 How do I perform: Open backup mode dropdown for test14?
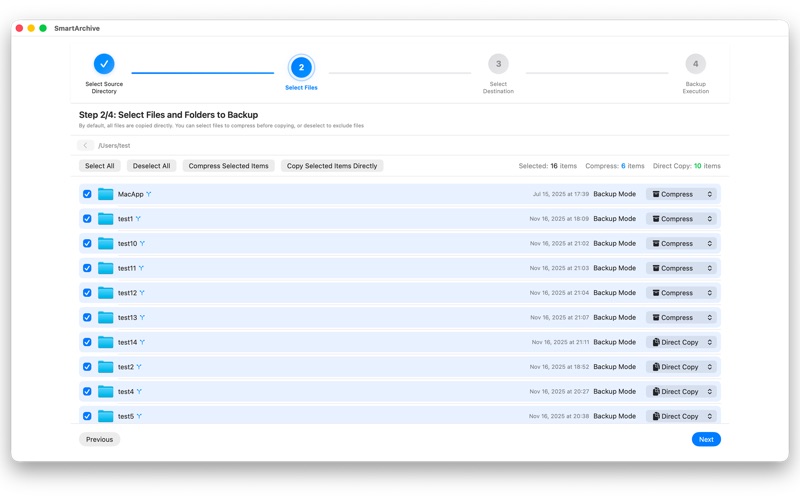682,342
